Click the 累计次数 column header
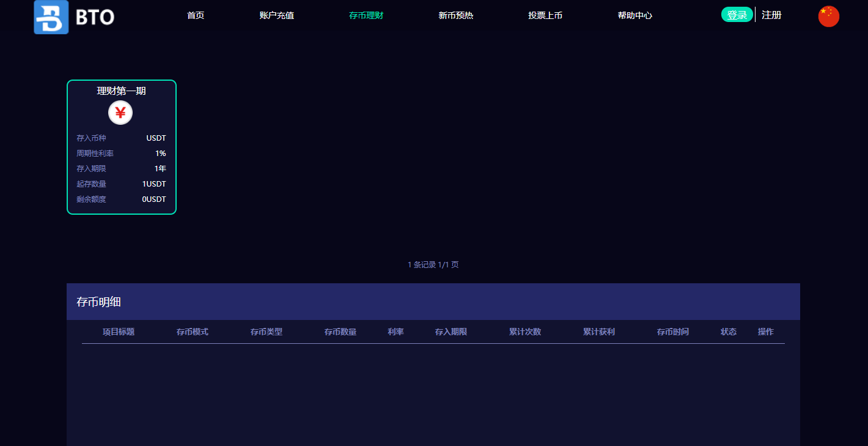This screenshot has width=868, height=446. [525, 332]
